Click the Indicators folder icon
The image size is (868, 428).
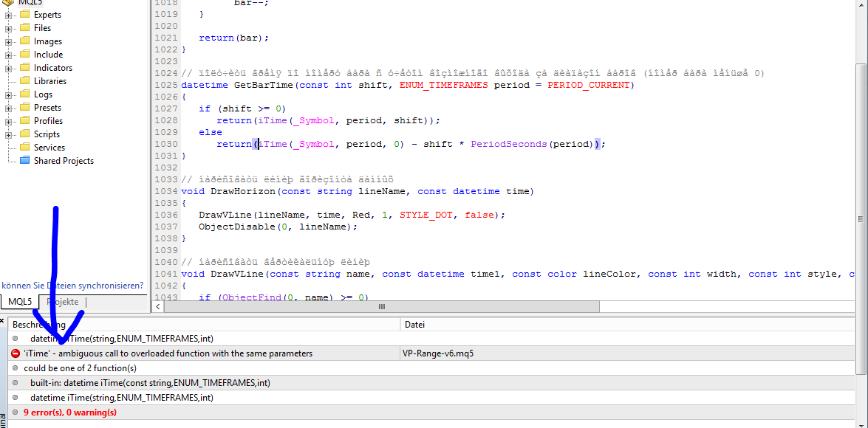(24, 68)
